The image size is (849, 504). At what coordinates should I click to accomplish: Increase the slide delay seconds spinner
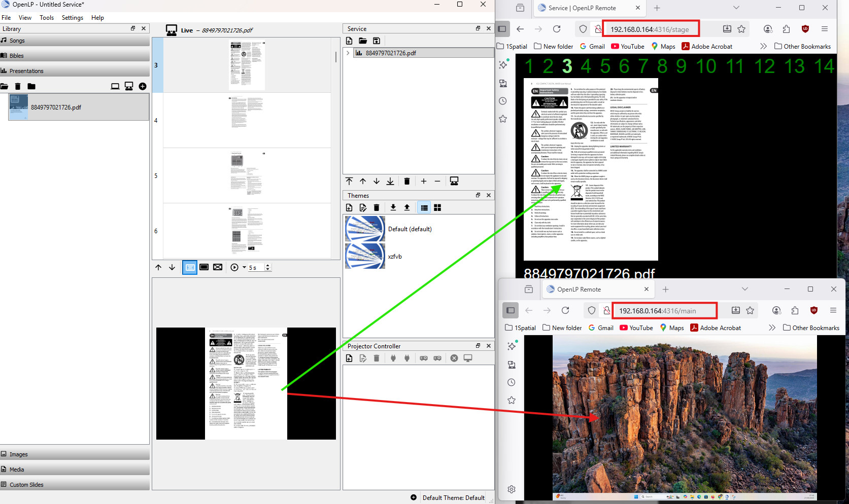click(x=268, y=265)
